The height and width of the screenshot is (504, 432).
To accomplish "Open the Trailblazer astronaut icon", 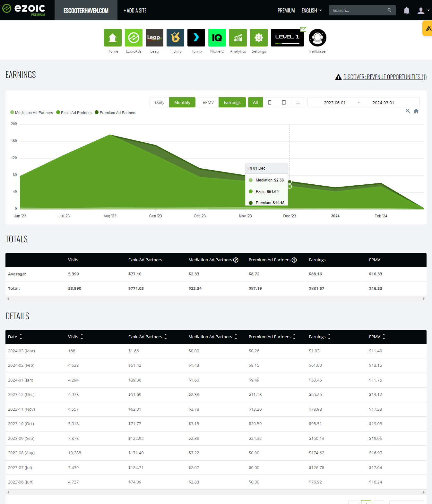I will (x=317, y=38).
